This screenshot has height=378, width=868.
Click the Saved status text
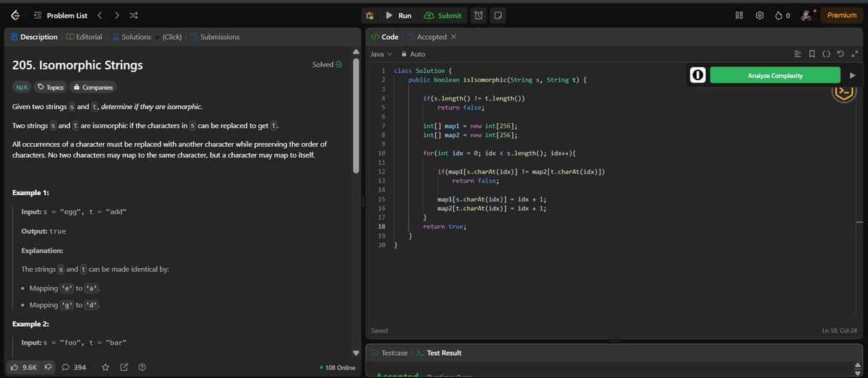[x=380, y=330]
